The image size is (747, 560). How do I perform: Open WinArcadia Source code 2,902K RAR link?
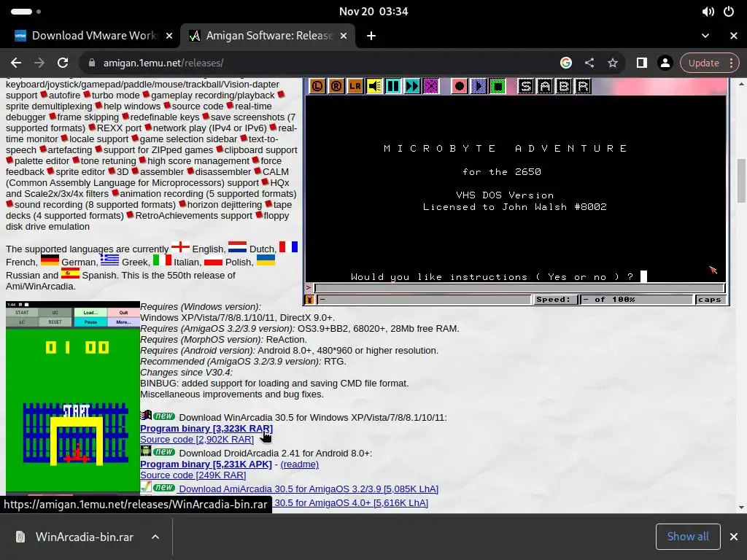coord(197,440)
